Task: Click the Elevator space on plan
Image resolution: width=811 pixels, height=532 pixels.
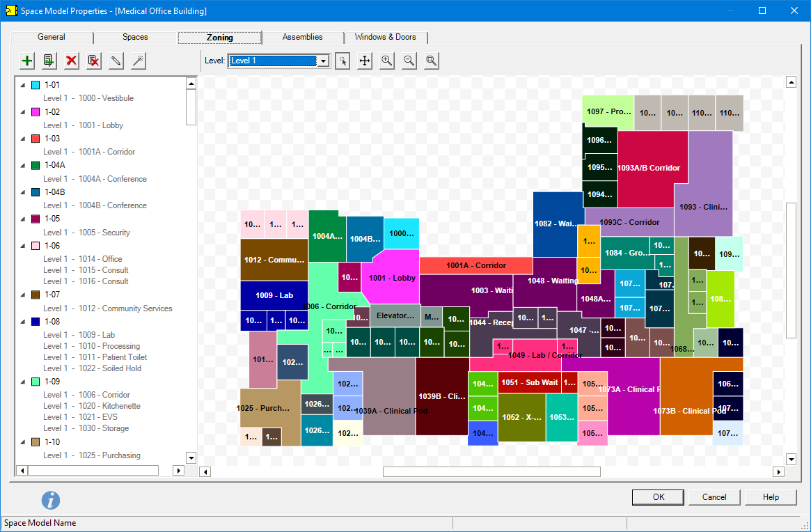Action: [395, 315]
